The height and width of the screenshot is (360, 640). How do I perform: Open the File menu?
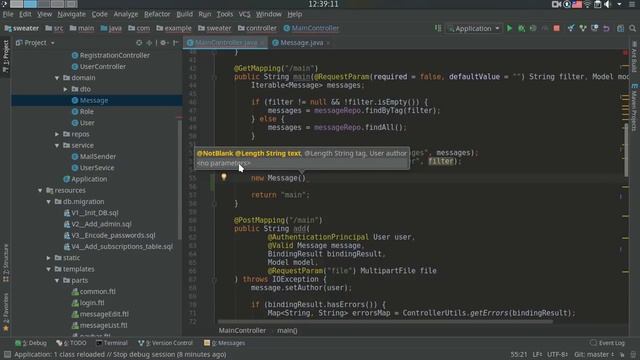[8, 14]
